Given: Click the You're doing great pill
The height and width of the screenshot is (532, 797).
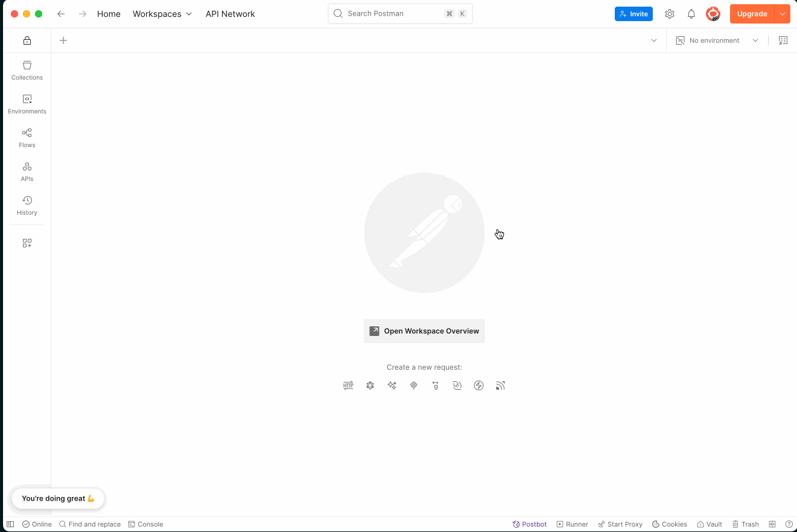Looking at the screenshot, I should click(59, 498).
